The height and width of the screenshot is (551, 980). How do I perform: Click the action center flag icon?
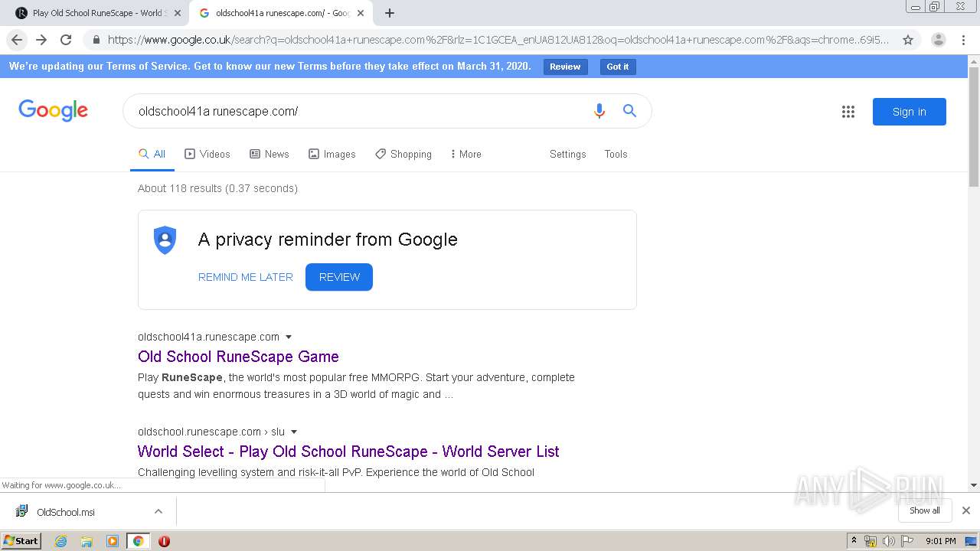click(x=907, y=541)
